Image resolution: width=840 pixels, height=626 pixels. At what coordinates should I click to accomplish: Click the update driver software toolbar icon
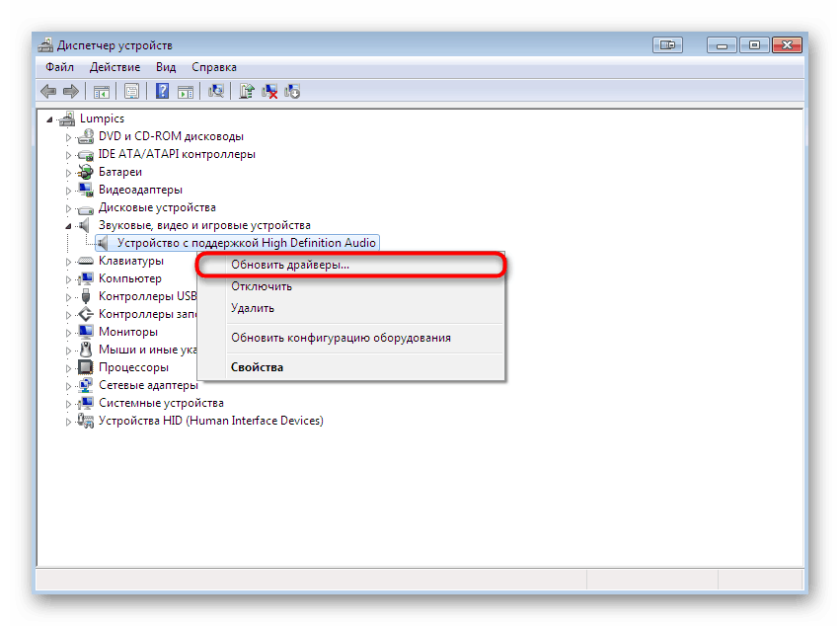(247, 91)
